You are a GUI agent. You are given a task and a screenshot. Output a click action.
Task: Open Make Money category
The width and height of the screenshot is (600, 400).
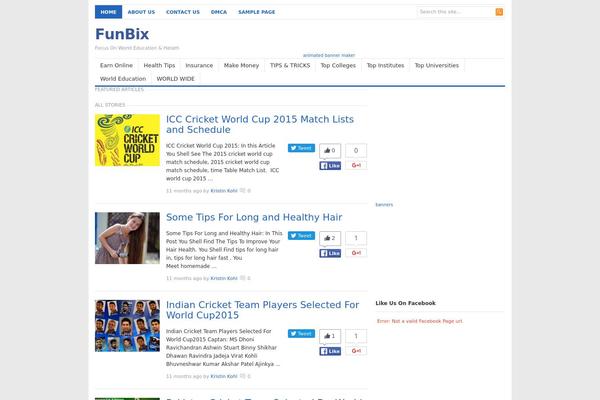tap(241, 65)
